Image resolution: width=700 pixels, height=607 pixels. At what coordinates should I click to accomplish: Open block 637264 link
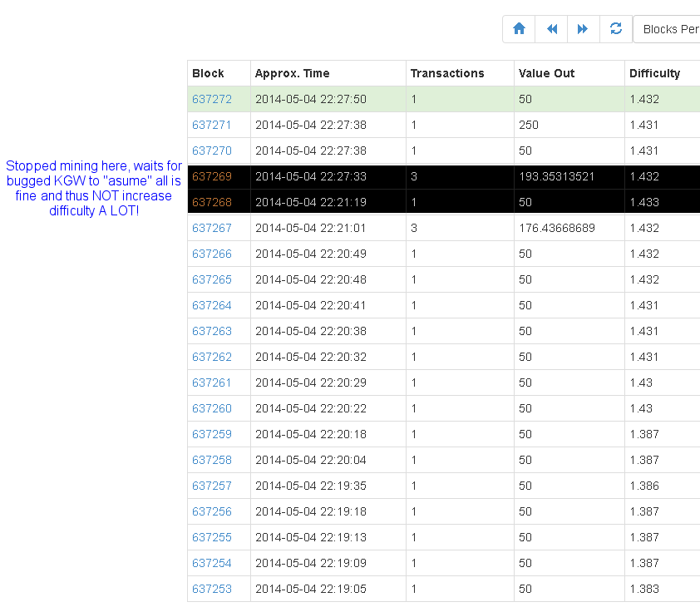tap(212, 305)
